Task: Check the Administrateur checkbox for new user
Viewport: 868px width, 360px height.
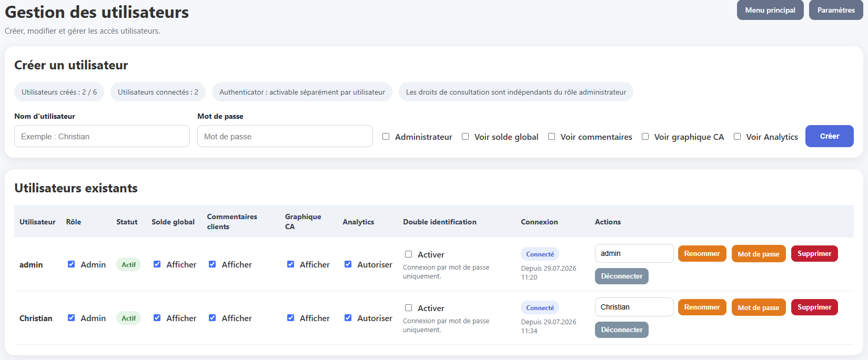Action: [386, 137]
